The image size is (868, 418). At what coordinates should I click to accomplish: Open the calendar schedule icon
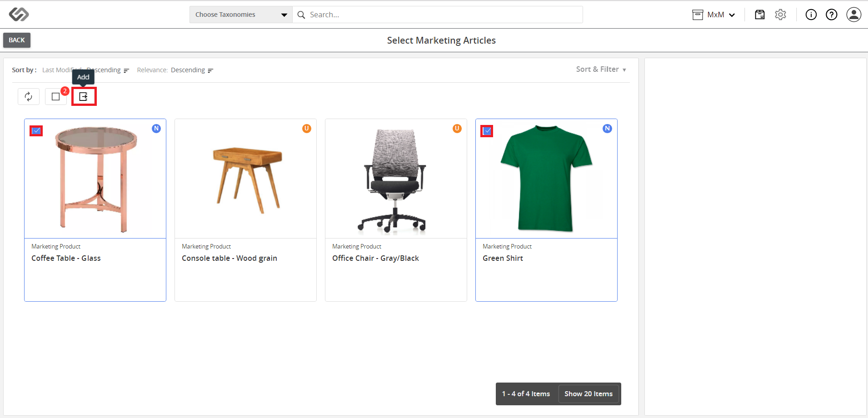760,15
